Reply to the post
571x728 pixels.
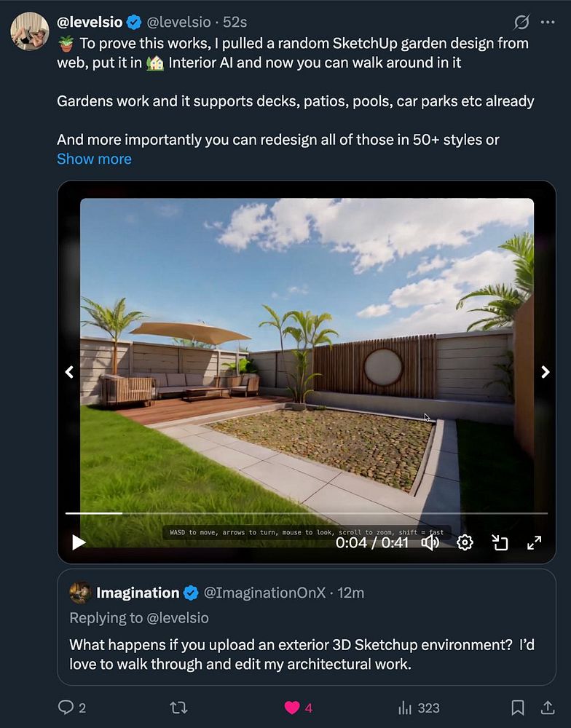click(71, 708)
